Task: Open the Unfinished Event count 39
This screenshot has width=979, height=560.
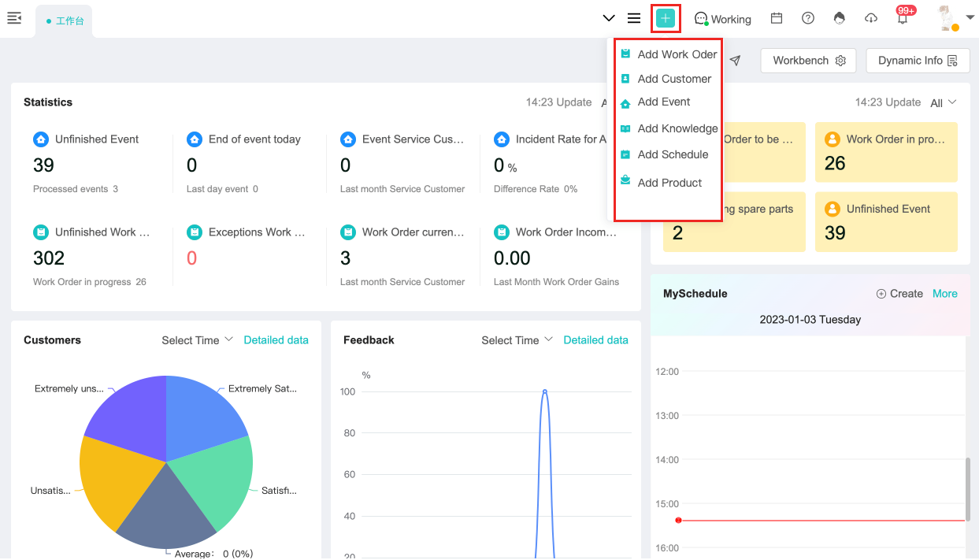Action: tap(43, 165)
